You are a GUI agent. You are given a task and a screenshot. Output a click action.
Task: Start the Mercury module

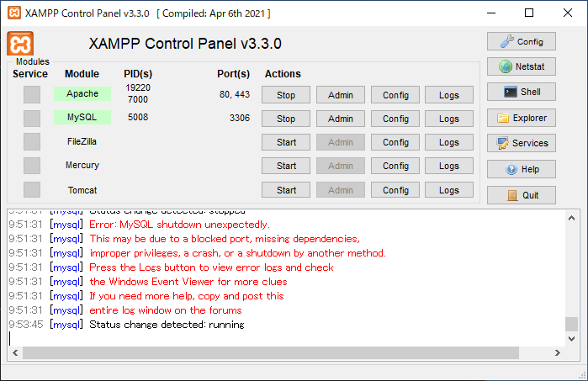[x=286, y=166]
